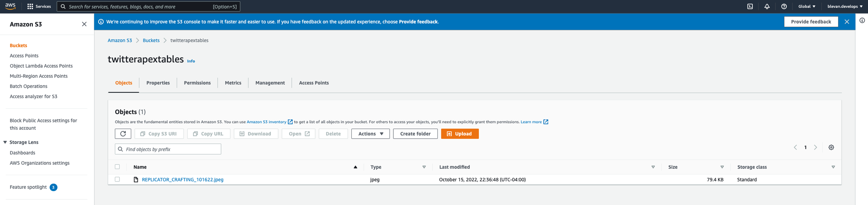Viewport: 868px width, 205px height.
Task: Switch to the Permissions tab
Action: point(197,83)
